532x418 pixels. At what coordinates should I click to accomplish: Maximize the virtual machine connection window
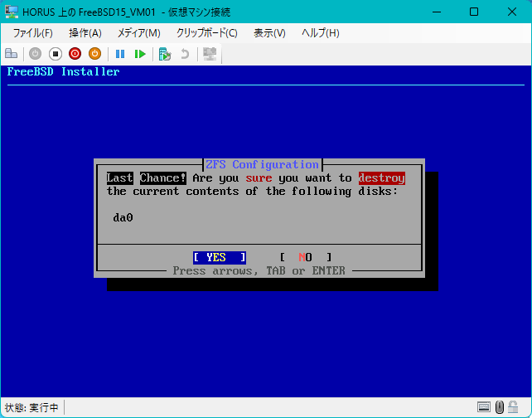click(x=474, y=12)
